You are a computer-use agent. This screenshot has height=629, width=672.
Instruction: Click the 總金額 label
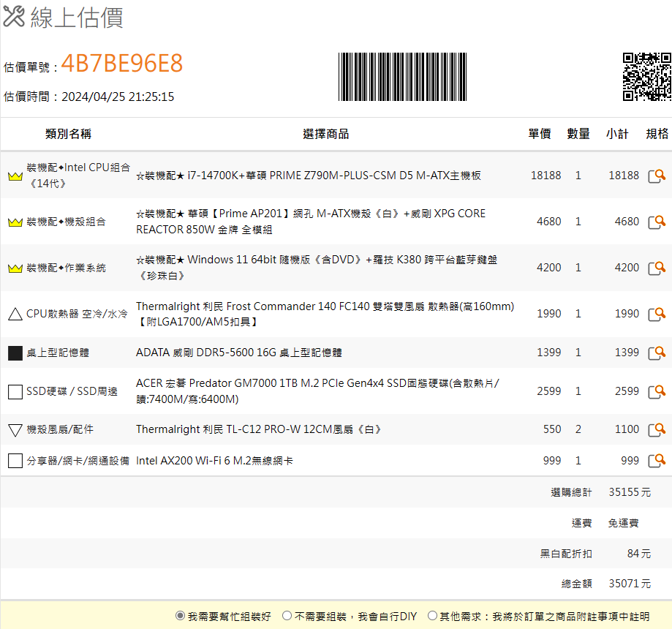577,584
